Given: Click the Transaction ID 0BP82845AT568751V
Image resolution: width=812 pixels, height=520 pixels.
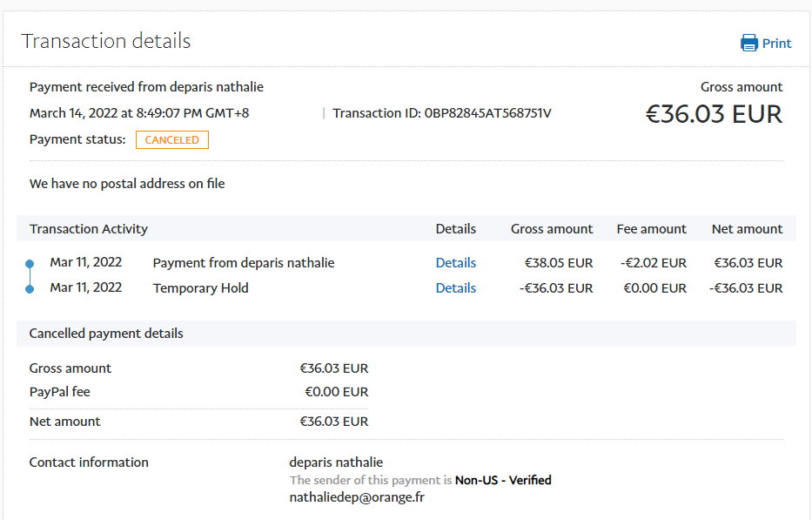Looking at the screenshot, I should coord(487,113).
